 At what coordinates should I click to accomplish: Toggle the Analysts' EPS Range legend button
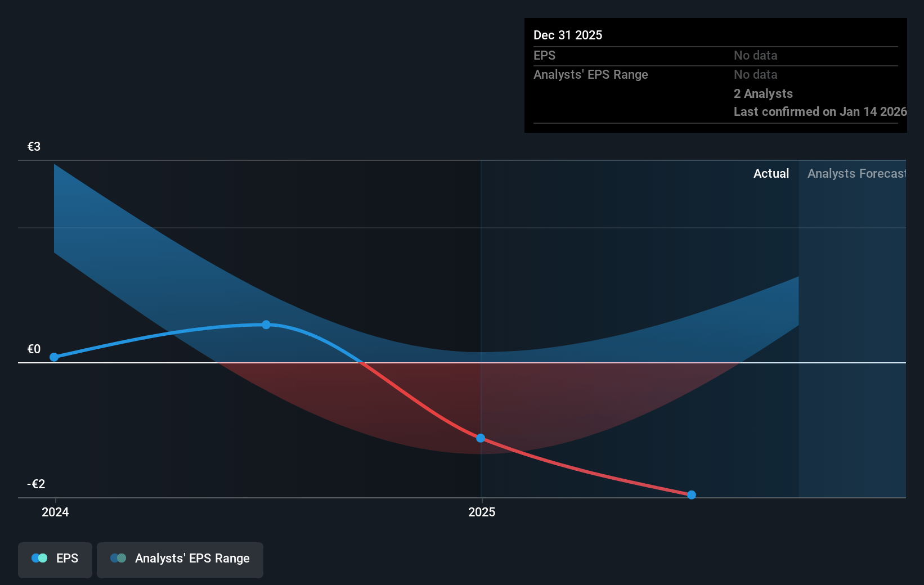coord(180,560)
